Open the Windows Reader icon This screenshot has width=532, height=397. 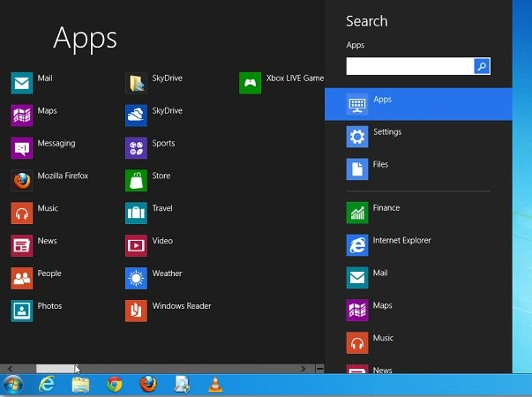(136, 311)
